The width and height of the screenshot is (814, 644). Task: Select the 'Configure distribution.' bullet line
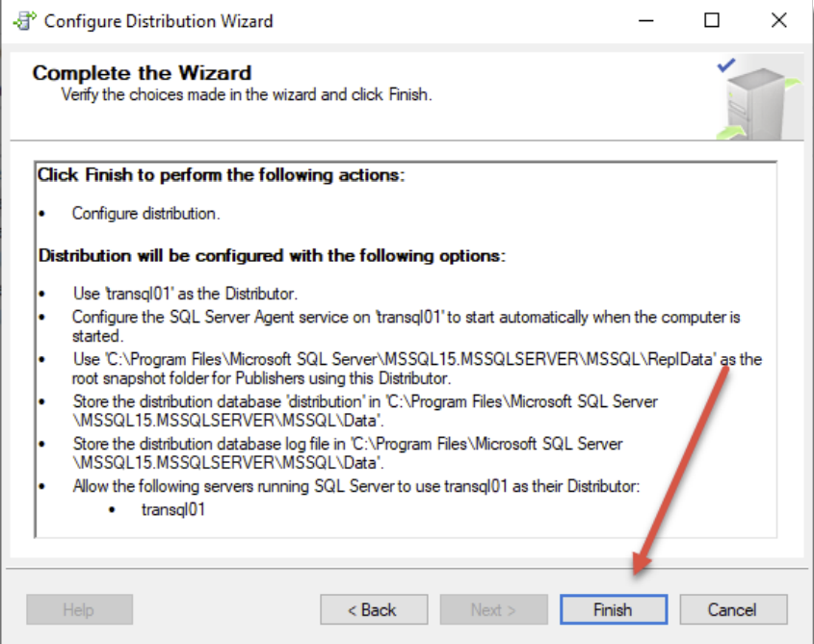pos(145,214)
